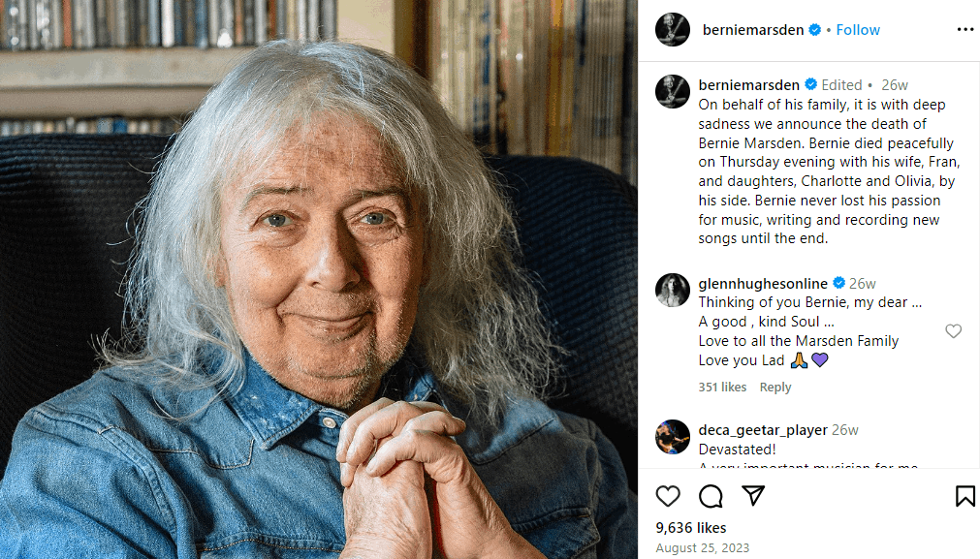
Task: Visit deca_geetar_player's profile username
Action: [x=763, y=430]
